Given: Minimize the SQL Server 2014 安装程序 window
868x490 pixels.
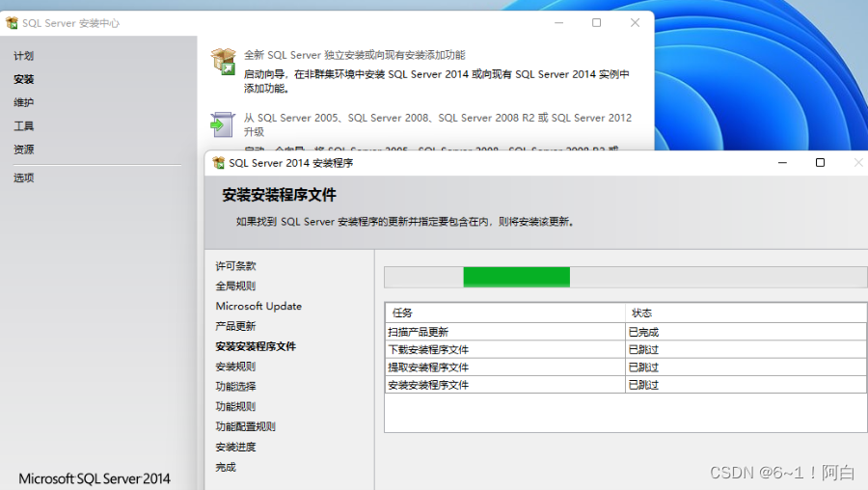Looking at the screenshot, I should click(x=782, y=163).
